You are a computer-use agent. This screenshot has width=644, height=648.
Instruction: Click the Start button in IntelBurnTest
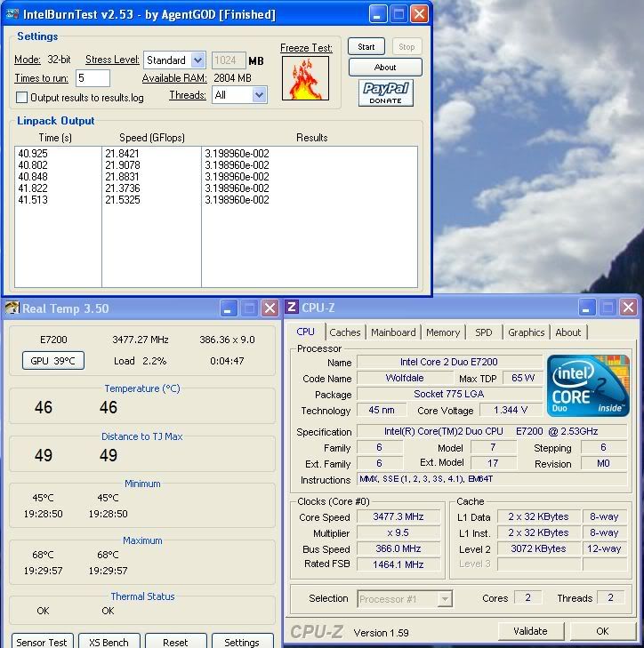366,47
